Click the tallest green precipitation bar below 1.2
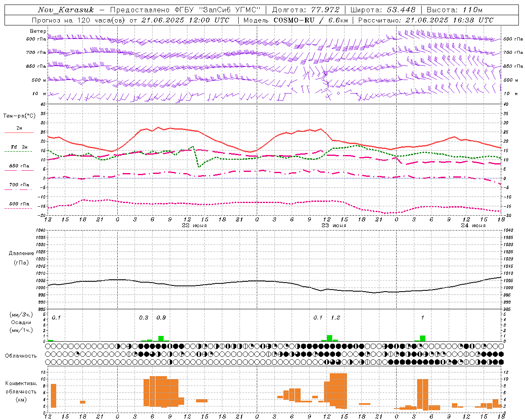 [329, 338]
